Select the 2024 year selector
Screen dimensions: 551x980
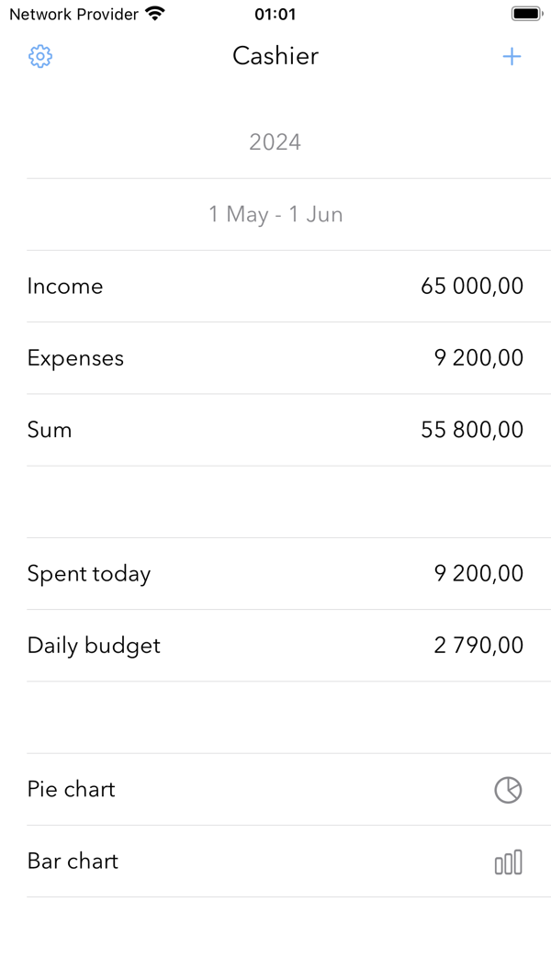coord(275,142)
